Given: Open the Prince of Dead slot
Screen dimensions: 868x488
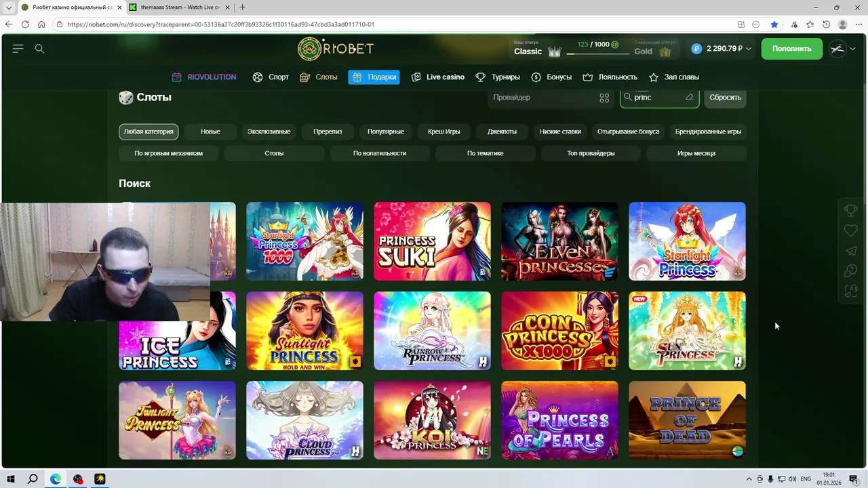Looking at the screenshot, I should click(687, 420).
